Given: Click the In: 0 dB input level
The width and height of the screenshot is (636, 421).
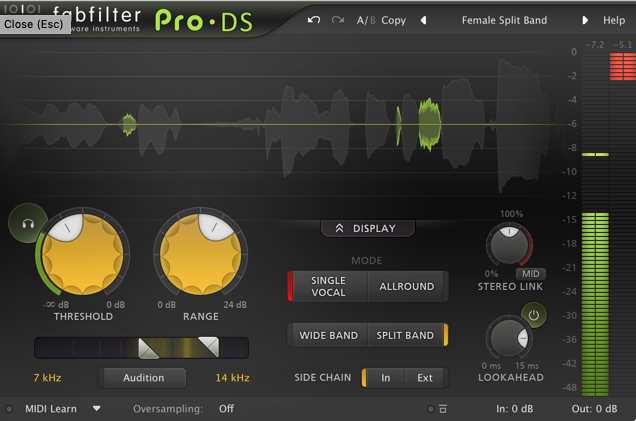Looking at the screenshot, I should [x=514, y=409].
